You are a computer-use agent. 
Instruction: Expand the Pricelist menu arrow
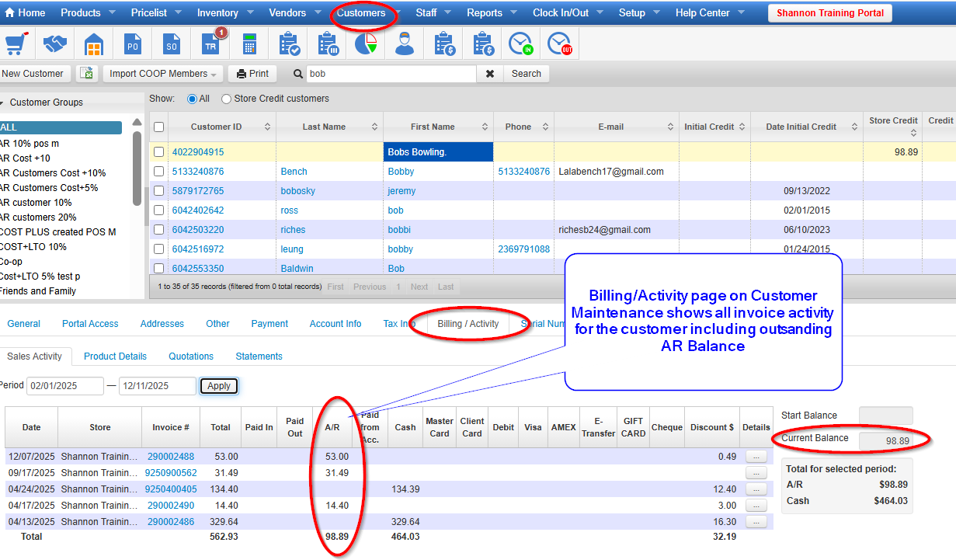178,13
